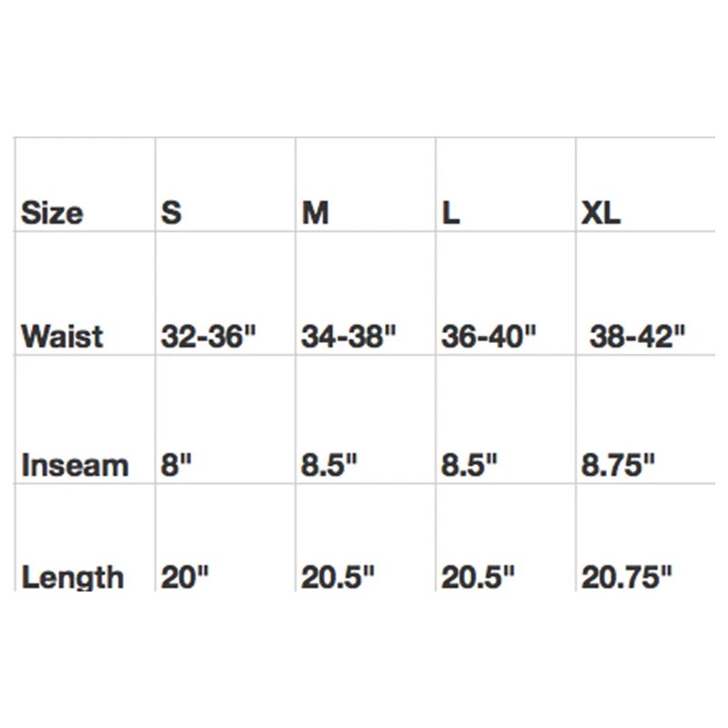Click the 20.5" length cell under M
The image size is (728, 728).
[x=339, y=576]
